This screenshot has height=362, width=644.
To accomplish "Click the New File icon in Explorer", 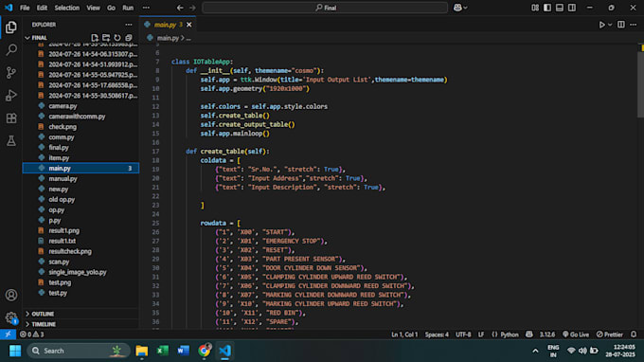I will point(95,37).
